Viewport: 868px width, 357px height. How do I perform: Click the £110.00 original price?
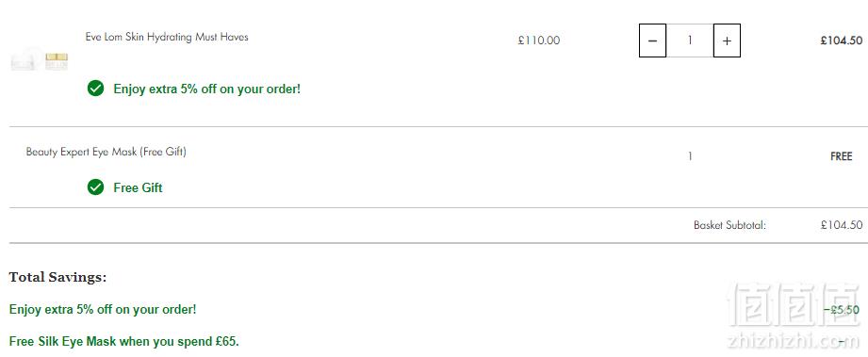(x=539, y=41)
